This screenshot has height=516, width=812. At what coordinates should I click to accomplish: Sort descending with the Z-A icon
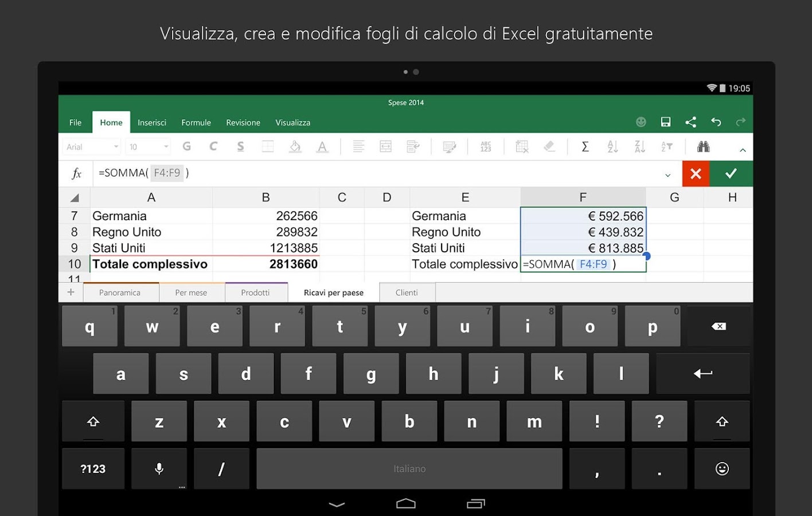click(x=640, y=147)
